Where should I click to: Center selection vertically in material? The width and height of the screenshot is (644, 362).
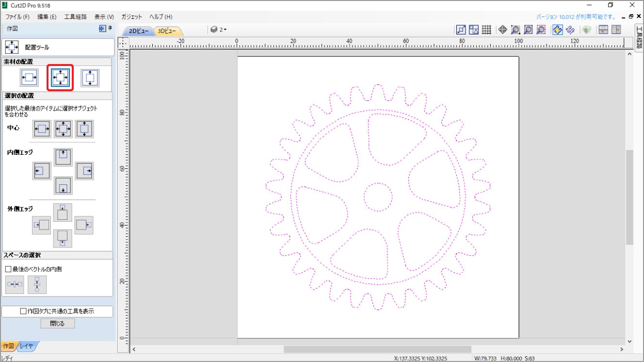pos(90,78)
